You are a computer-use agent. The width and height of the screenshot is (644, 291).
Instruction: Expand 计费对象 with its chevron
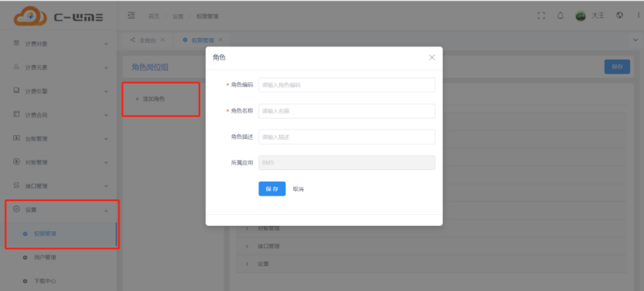(106, 44)
